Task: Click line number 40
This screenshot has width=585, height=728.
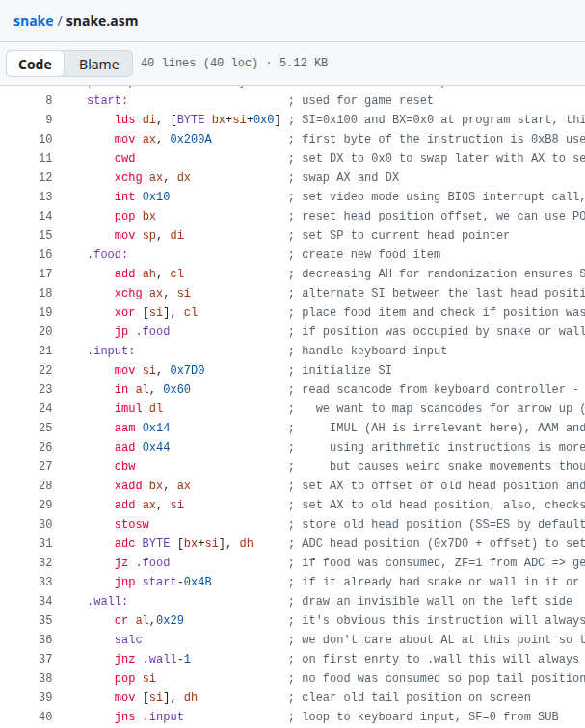Action: click(45, 716)
